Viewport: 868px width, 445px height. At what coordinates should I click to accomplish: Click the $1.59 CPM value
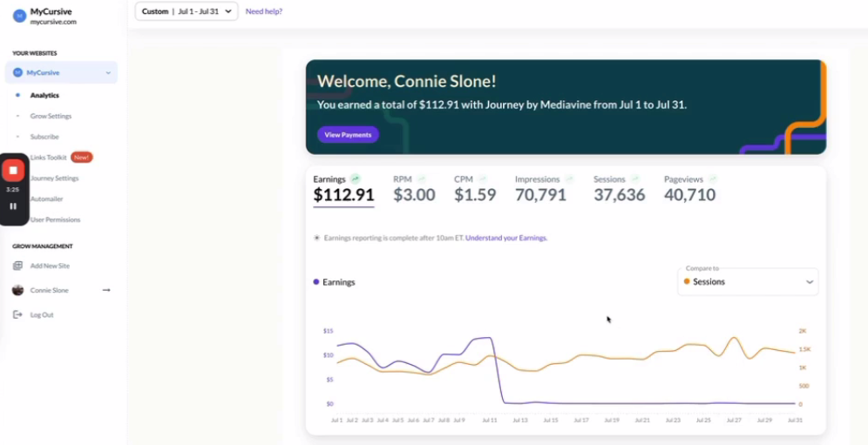coord(475,195)
